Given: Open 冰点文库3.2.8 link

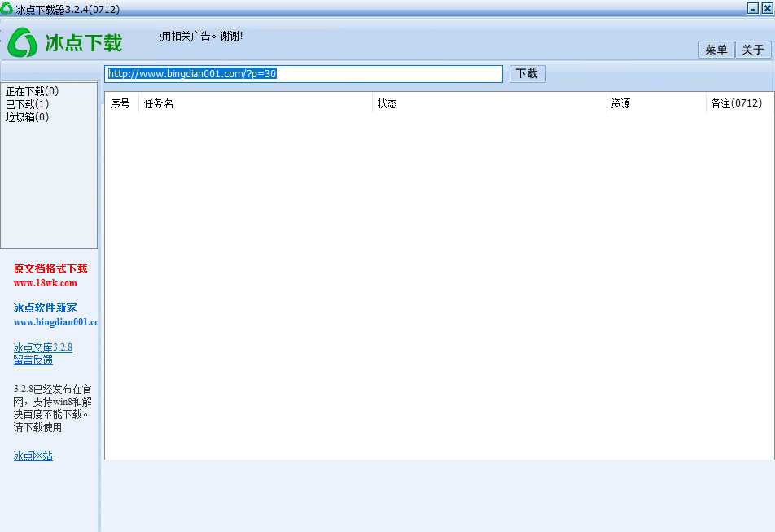Looking at the screenshot, I should [43, 347].
